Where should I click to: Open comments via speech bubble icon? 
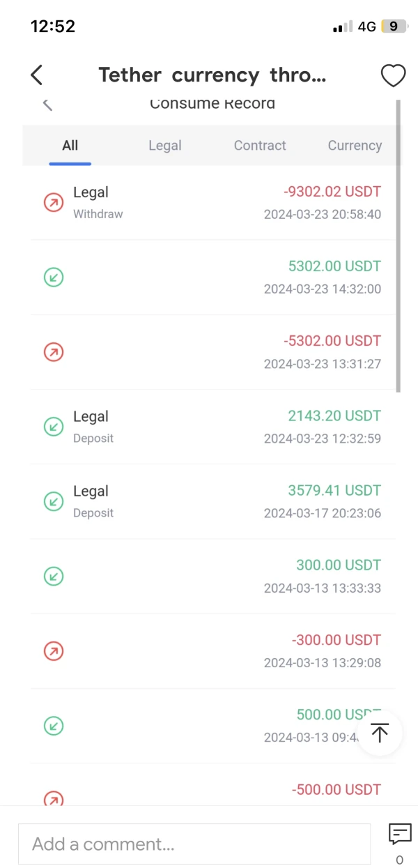(399, 834)
